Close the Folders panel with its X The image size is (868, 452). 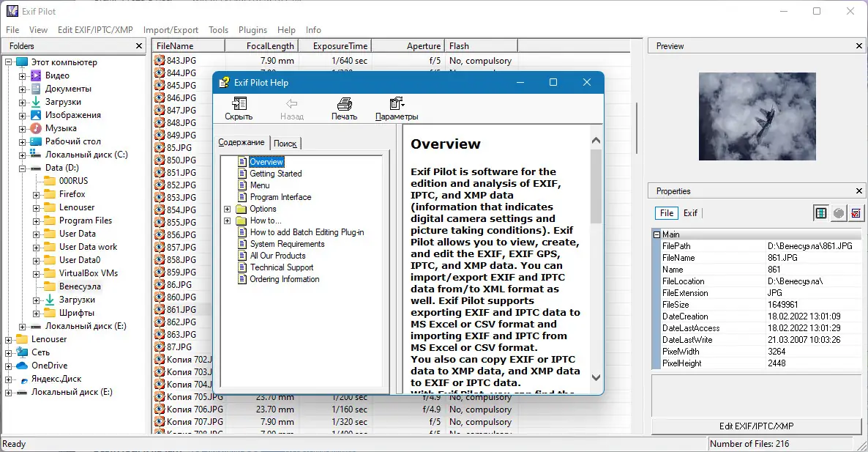click(x=140, y=46)
